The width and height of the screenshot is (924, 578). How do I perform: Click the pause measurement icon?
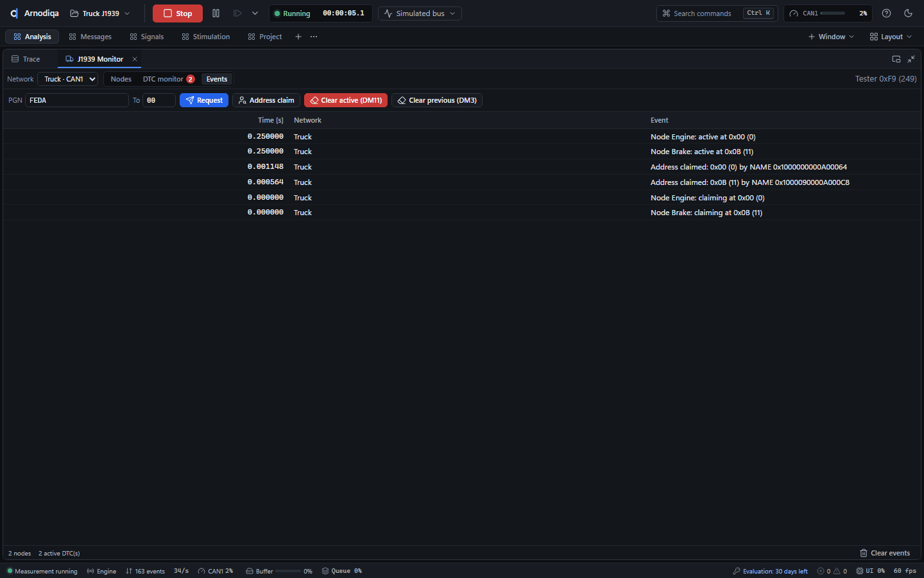(216, 13)
